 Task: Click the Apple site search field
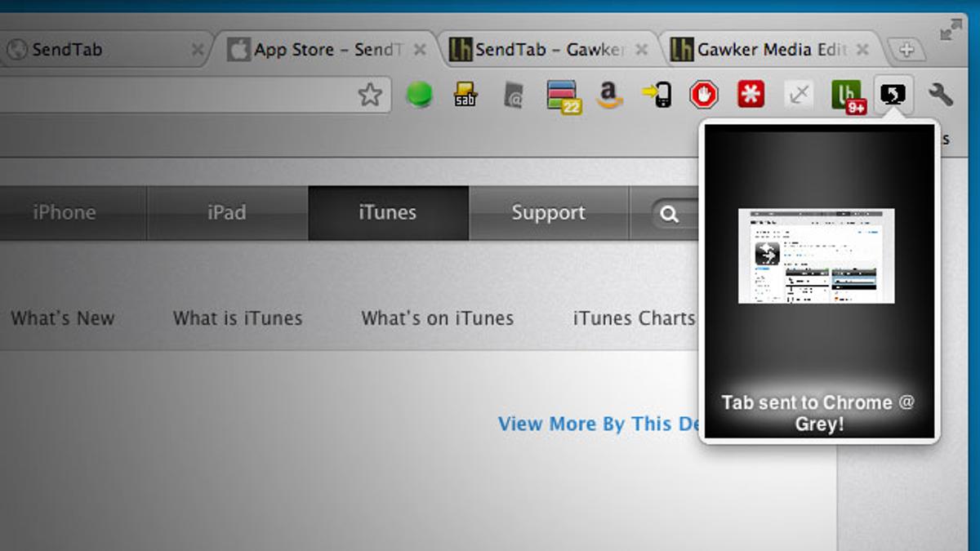tap(676, 214)
